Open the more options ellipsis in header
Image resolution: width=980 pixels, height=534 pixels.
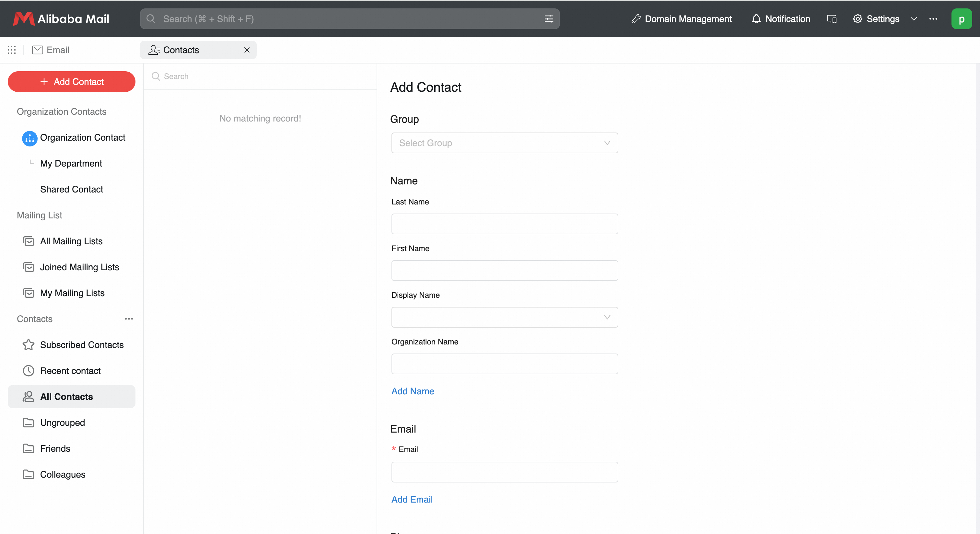[x=933, y=19]
